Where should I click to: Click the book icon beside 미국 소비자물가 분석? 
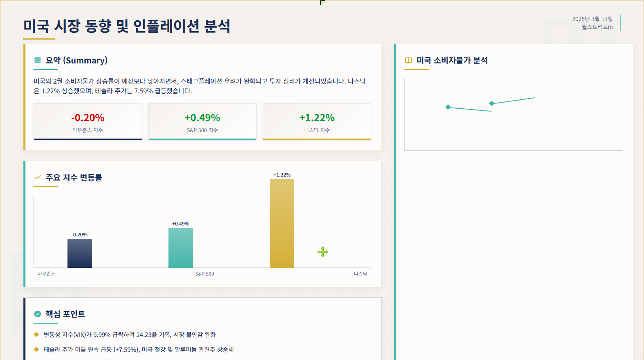pos(408,61)
